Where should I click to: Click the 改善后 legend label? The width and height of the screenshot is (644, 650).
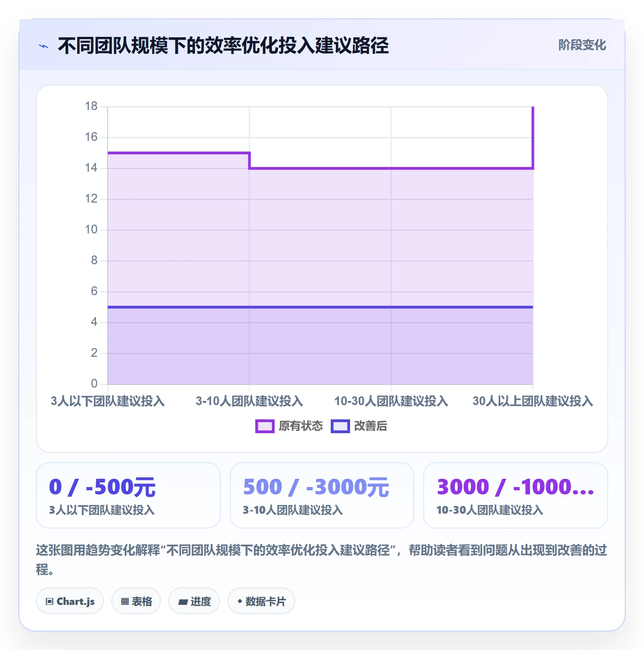pyautogui.click(x=371, y=426)
